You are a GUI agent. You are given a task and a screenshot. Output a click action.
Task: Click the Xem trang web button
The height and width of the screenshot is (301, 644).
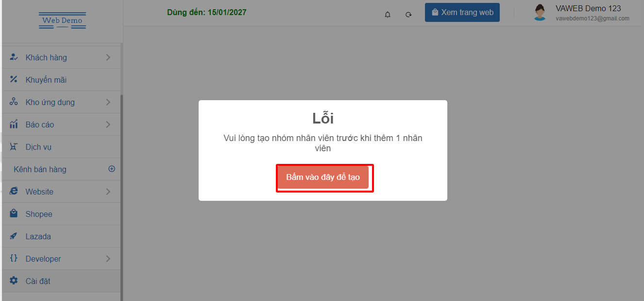point(462,13)
